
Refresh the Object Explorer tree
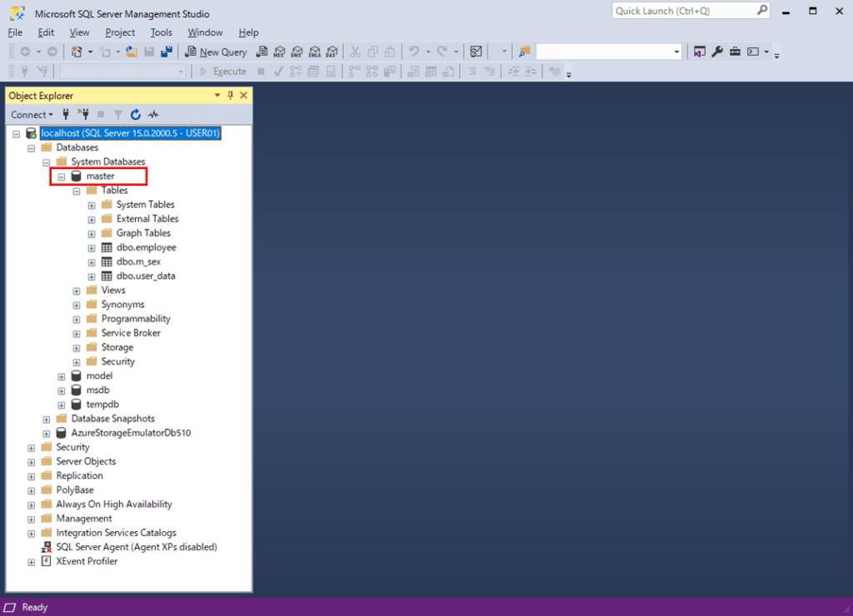pyautogui.click(x=136, y=114)
